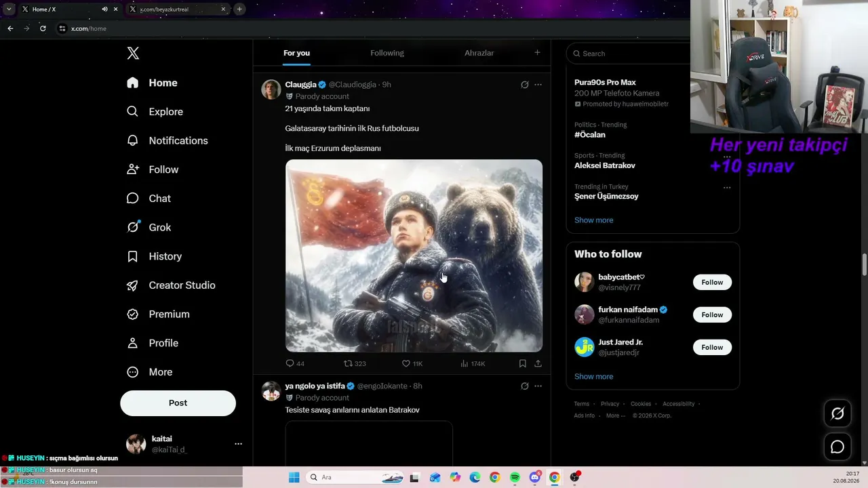Click the Grok icon on the Clauggia tweet
The height and width of the screenshot is (488, 868).
point(524,85)
